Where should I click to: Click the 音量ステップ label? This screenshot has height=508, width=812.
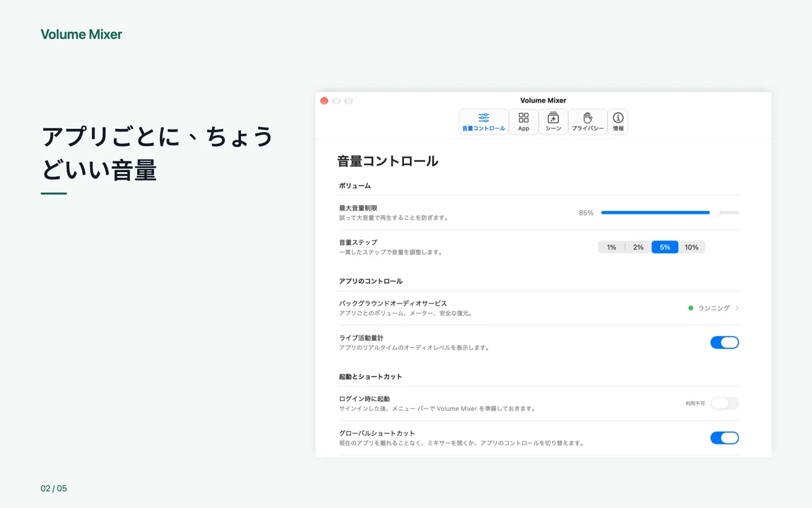[x=358, y=242]
